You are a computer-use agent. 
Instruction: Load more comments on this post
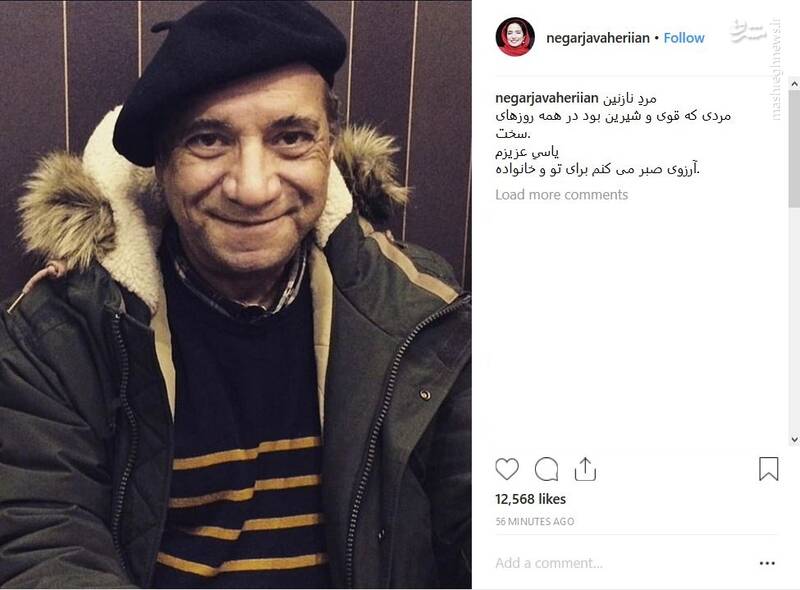tap(561, 194)
